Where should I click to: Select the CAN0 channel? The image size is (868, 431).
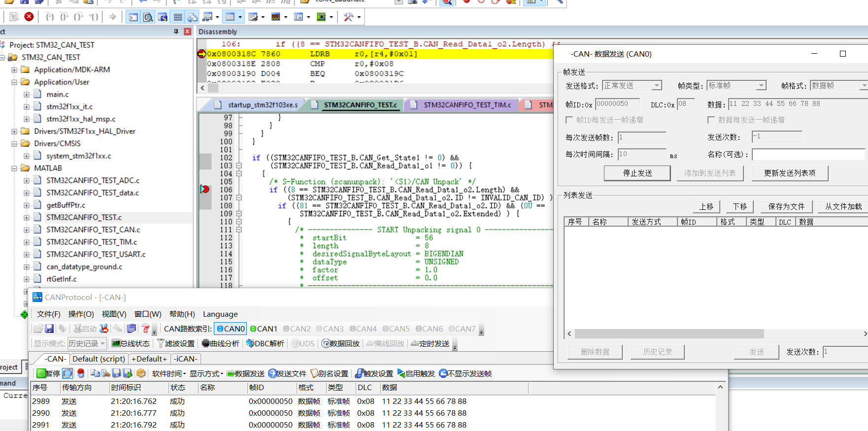coord(231,329)
